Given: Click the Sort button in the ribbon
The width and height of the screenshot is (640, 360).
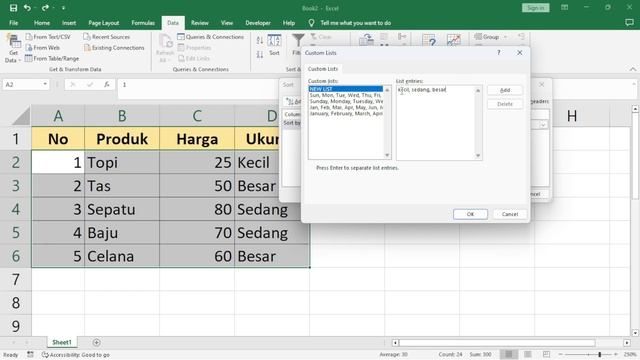Looking at the screenshot, I should click(x=274, y=45).
